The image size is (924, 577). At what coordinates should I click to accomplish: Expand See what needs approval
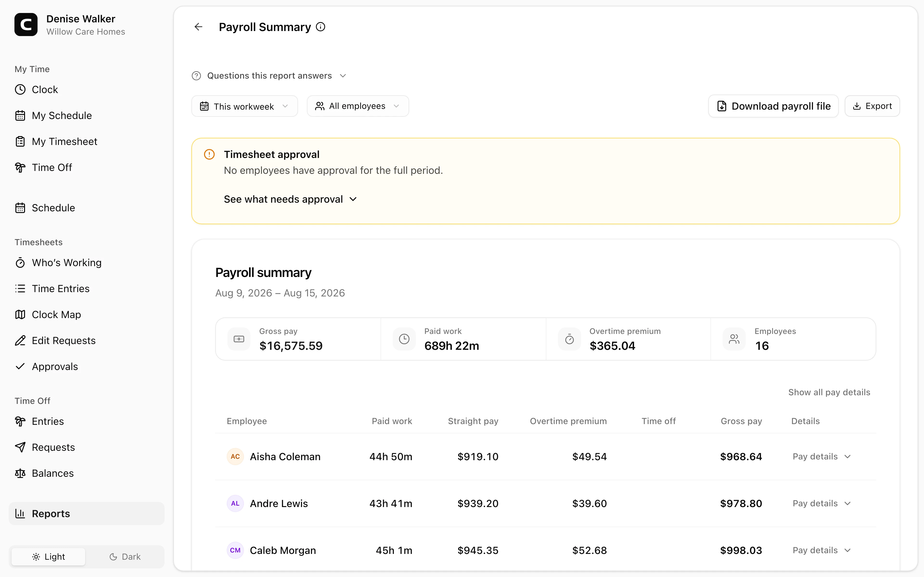[290, 199]
